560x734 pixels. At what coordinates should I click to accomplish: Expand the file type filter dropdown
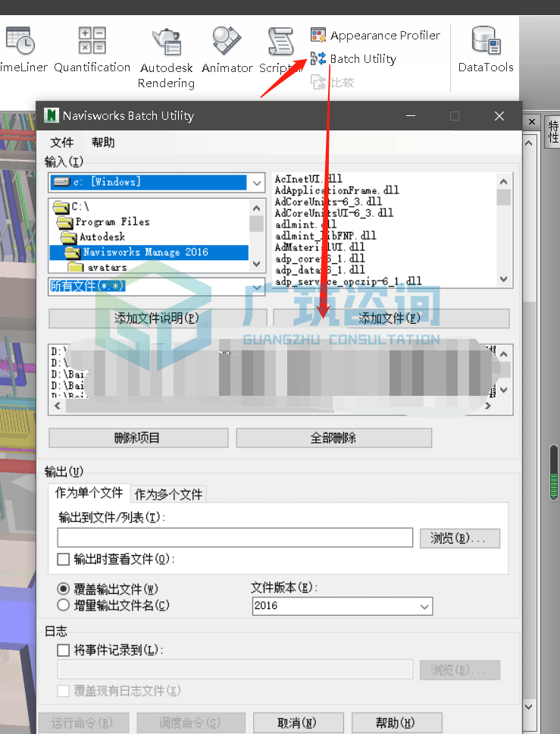coord(257,287)
